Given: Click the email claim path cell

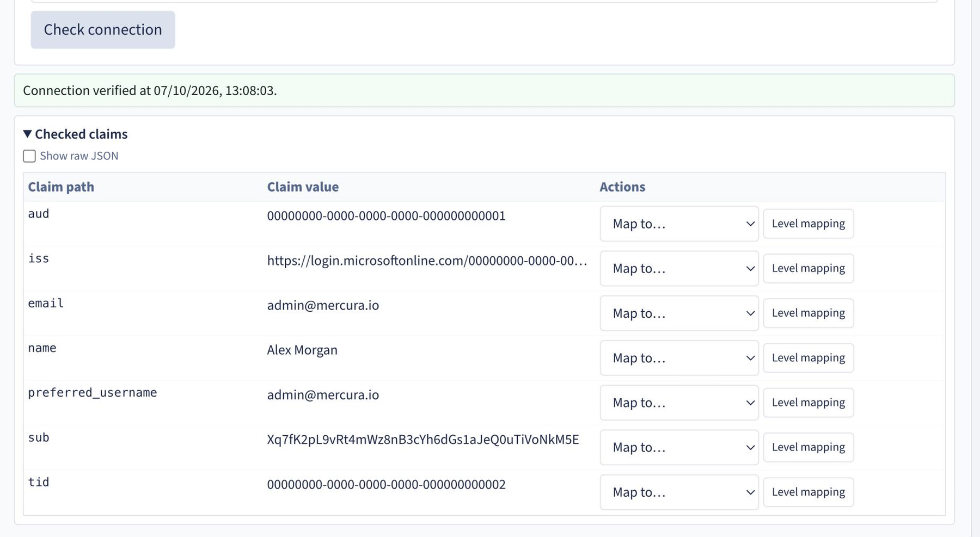Looking at the screenshot, I should pyautogui.click(x=46, y=303).
